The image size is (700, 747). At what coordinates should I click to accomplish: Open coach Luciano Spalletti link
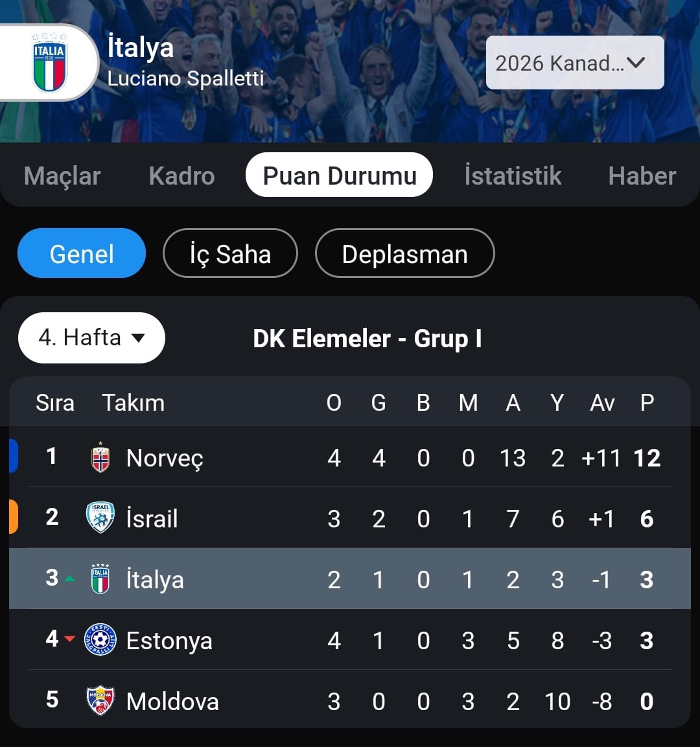pyautogui.click(x=185, y=78)
